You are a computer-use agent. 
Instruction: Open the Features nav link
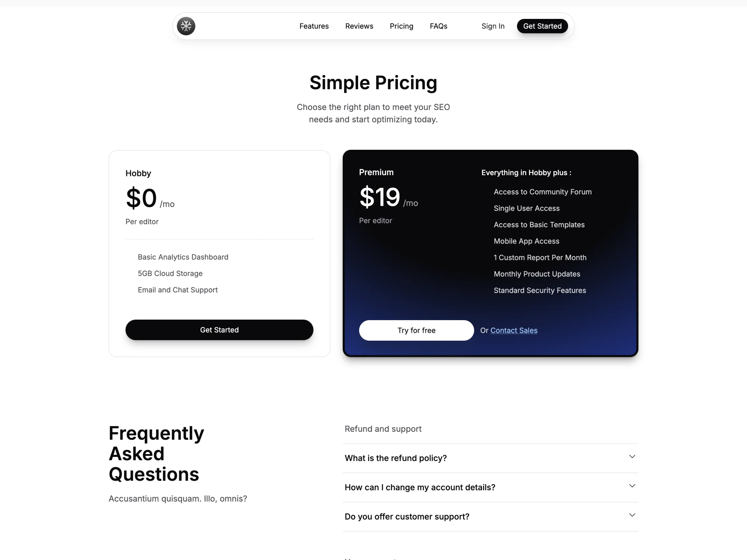point(314,26)
